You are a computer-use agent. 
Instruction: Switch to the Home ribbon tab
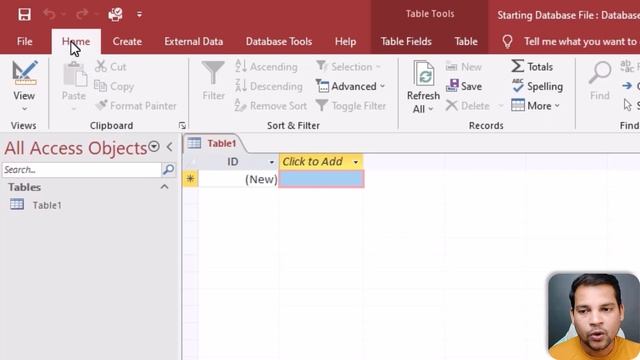pos(76,41)
